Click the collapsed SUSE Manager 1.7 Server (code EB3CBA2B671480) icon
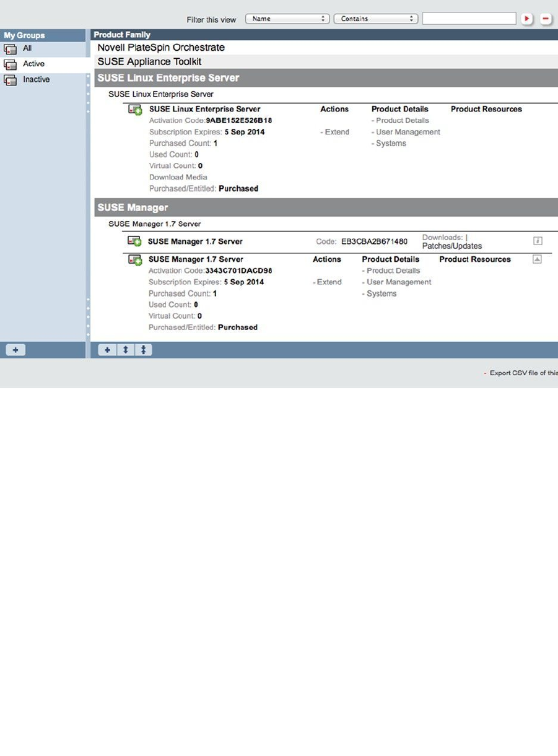 click(134, 241)
